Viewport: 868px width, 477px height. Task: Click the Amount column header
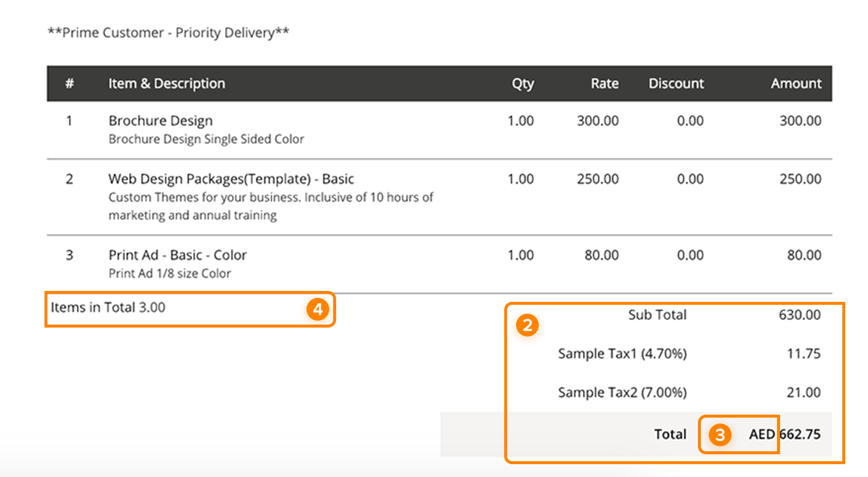(x=796, y=84)
